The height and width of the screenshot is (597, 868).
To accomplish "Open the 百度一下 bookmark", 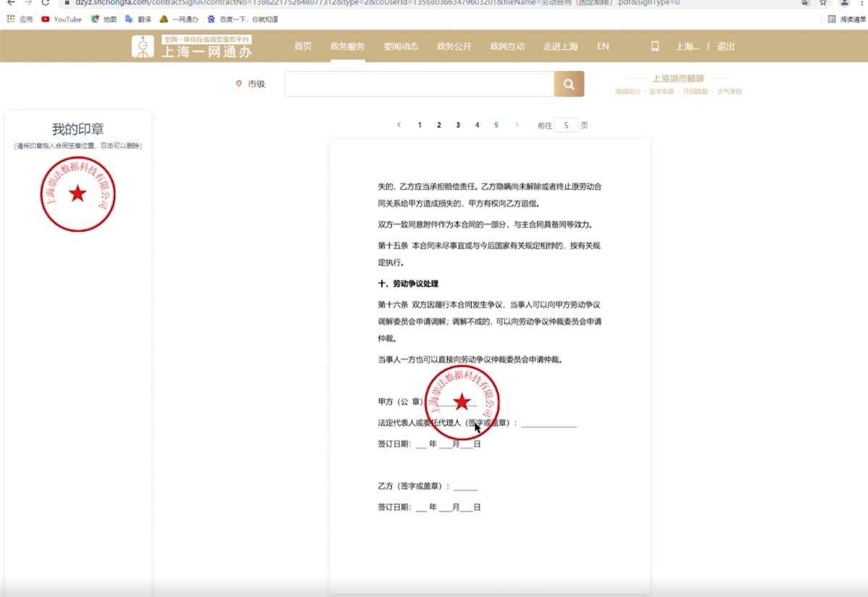I will 243,20.
